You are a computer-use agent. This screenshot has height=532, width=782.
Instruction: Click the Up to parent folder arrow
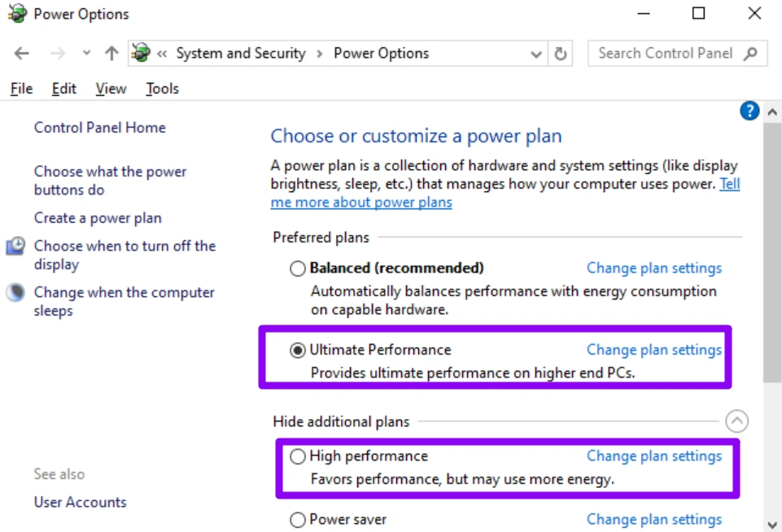[111, 54]
